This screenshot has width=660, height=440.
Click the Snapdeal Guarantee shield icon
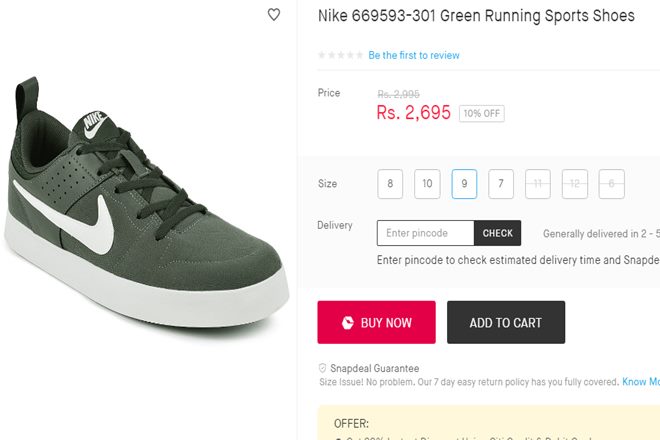click(322, 368)
